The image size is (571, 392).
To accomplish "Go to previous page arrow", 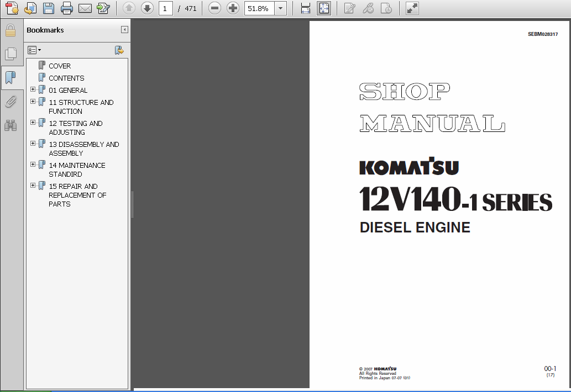I will [129, 8].
